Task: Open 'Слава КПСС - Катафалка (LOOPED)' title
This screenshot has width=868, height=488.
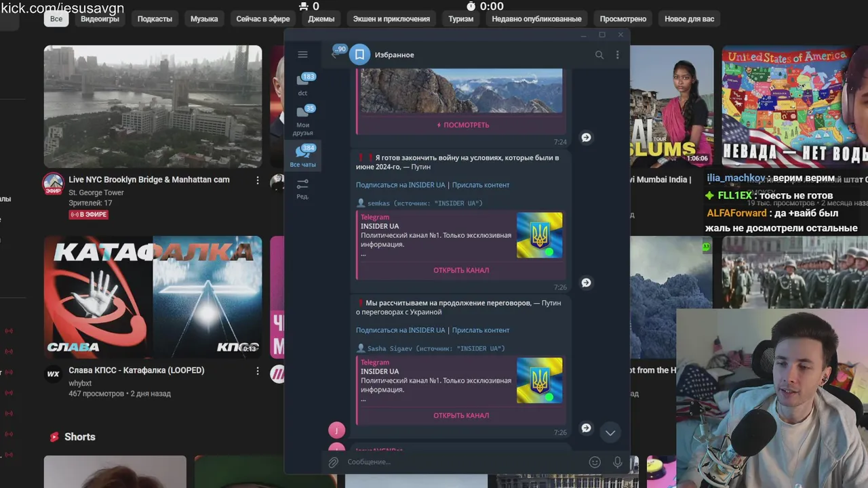Action: point(136,370)
